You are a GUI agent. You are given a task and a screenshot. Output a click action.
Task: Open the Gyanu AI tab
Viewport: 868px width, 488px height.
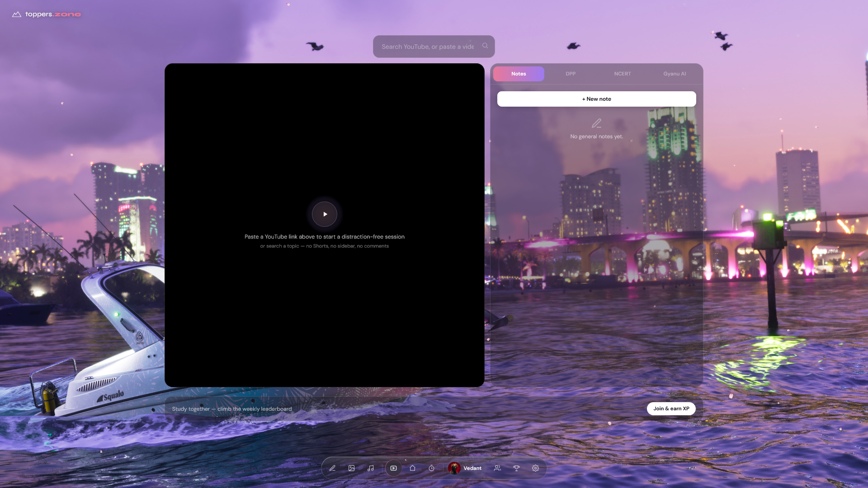[x=675, y=74]
